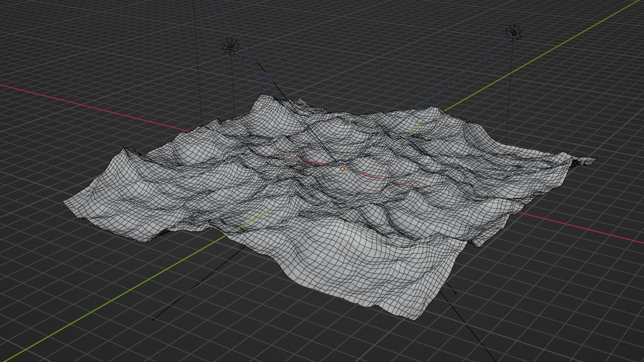This screenshot has height=362, width=644.
Task: Click the orange origin point on the terrain
Action: pos(342,169)
